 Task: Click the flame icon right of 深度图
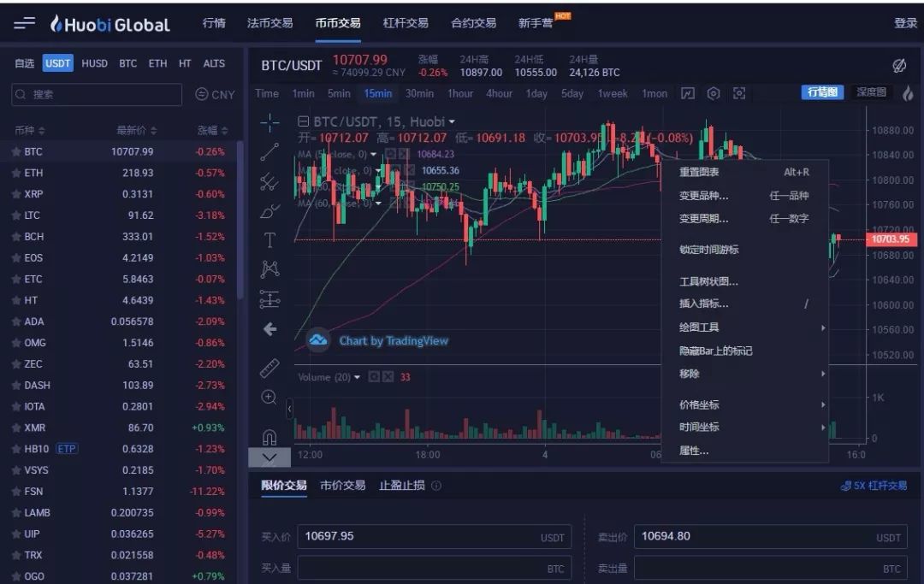click(x=908, y=93)
